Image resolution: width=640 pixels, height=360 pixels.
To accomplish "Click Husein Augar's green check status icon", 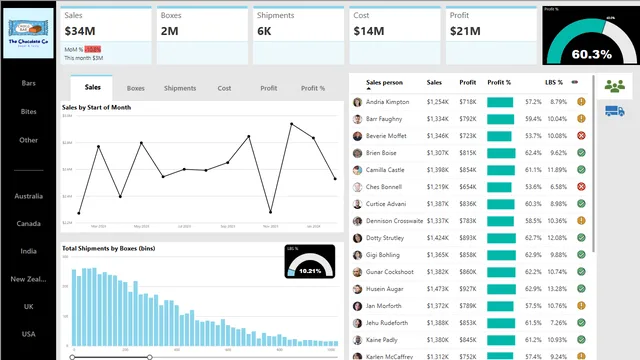I will coord(581,289).
